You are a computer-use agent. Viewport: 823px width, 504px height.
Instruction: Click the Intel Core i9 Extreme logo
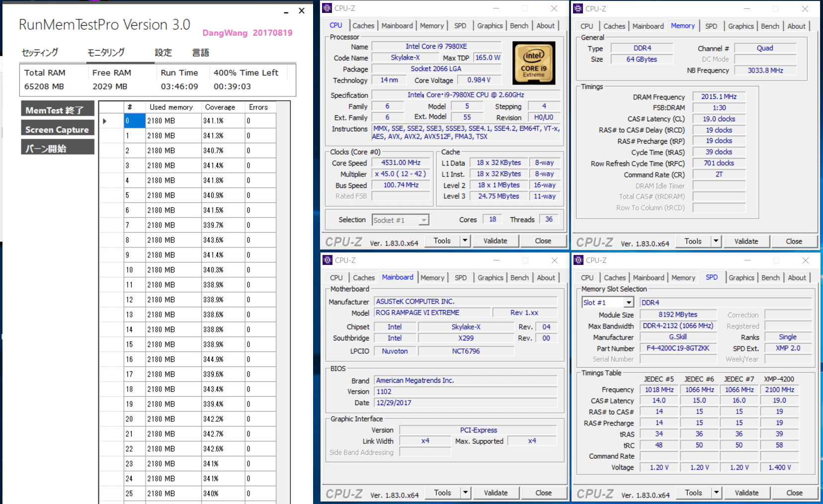534,63
